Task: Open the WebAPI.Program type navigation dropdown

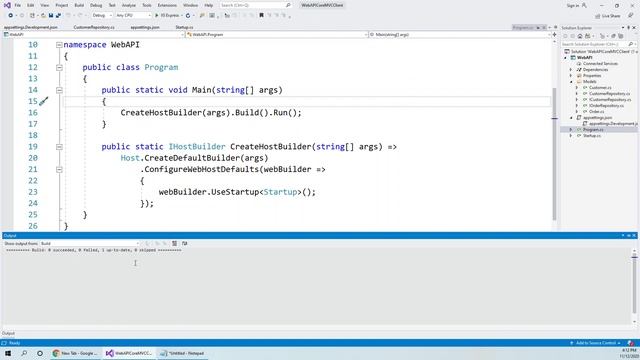Action: pyautogui.click(x=277, y=35)
